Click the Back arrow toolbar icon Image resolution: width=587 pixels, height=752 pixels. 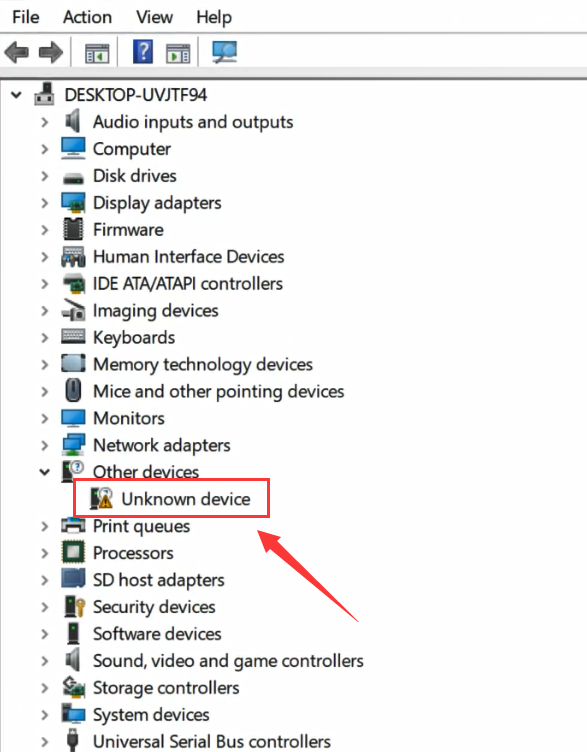coord(17,52)
